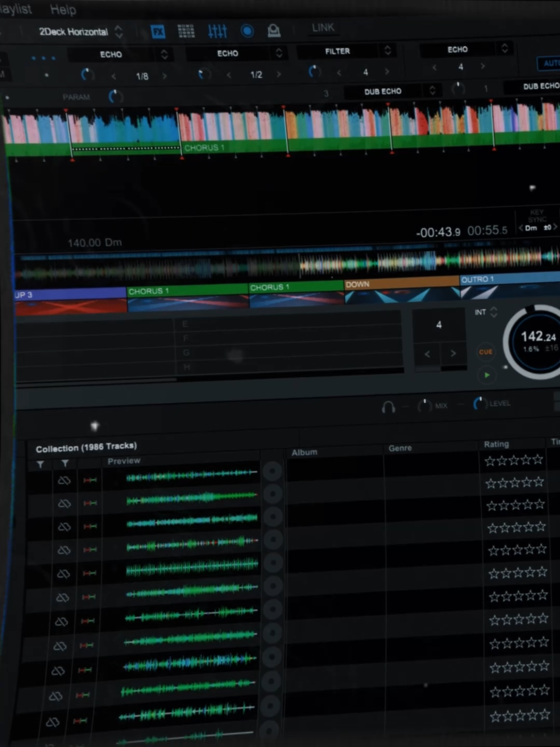This screenshot has width=560, height=747.
Task: Sort by the Preview column header
Action: pyautogui.click(x=124, y=461)
